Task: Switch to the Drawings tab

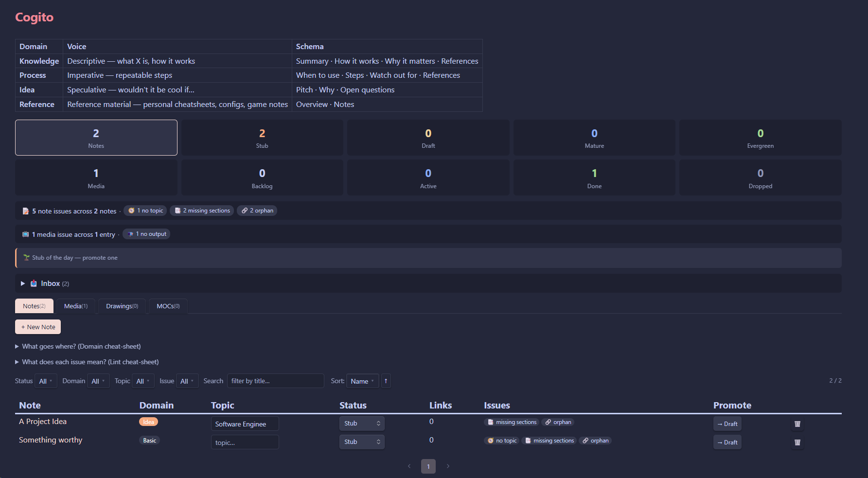Action: [x=122, y=306]
